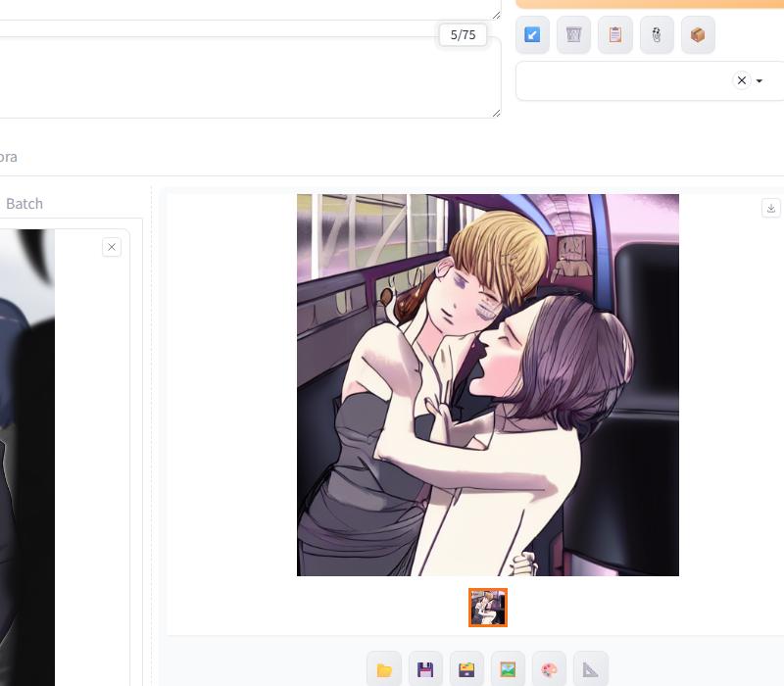The width and height of the screenshot is (784, 686).
Task: Click the paperclip icon button
Action: click(x=657, y=35)
